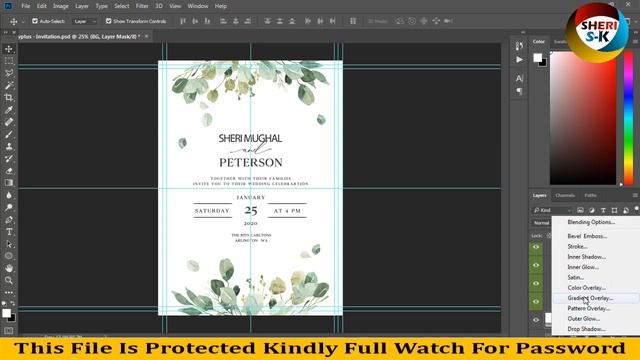Select the Eraser tool
640x360 pixels.
point(9,171)
